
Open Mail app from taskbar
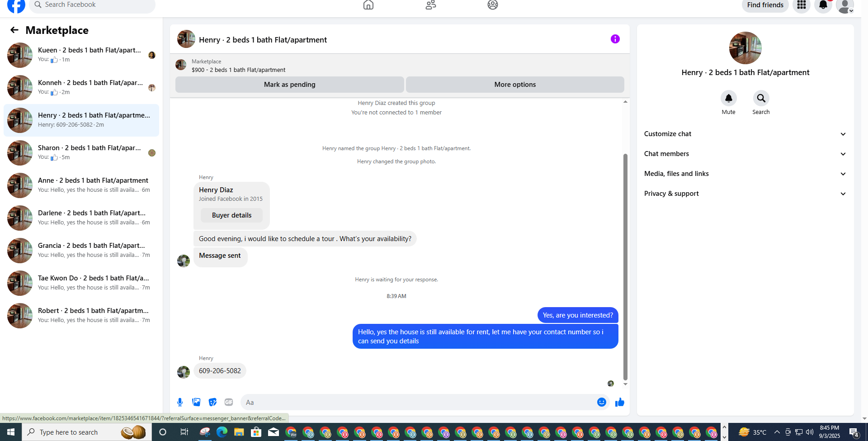point(274,432)
